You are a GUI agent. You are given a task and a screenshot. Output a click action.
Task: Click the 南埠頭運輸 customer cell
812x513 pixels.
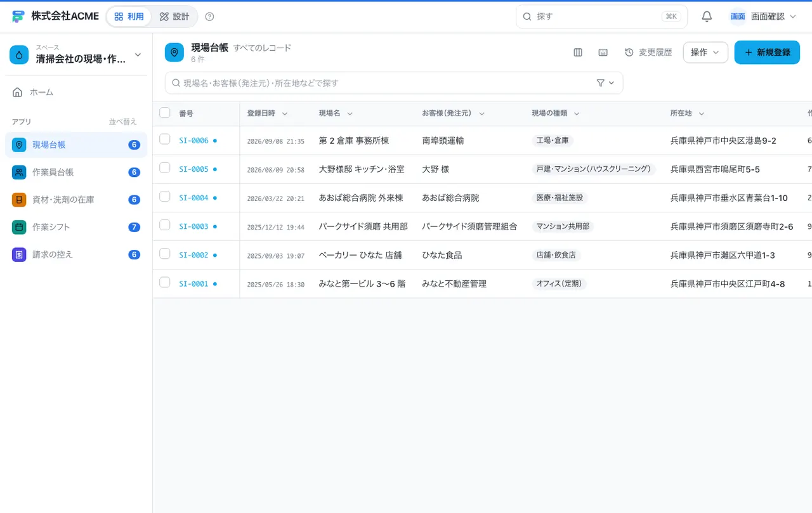[443, 141]
